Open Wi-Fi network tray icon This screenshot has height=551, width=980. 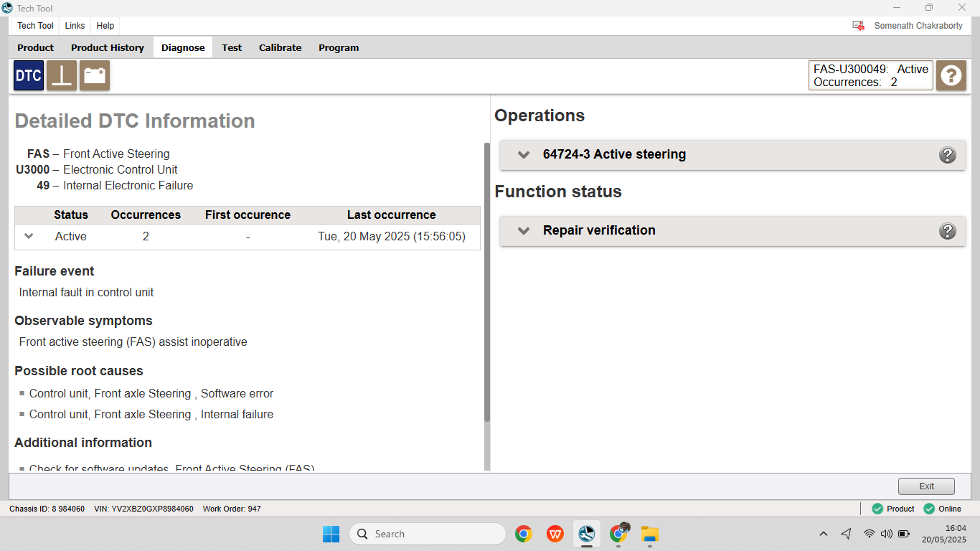pyautogui.click(x=869, y=534)
